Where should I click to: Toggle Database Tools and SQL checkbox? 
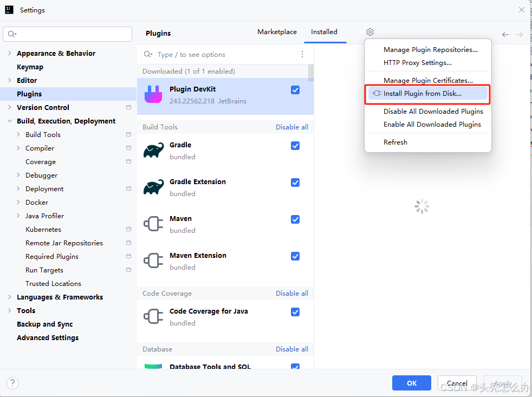click(295, 367)
